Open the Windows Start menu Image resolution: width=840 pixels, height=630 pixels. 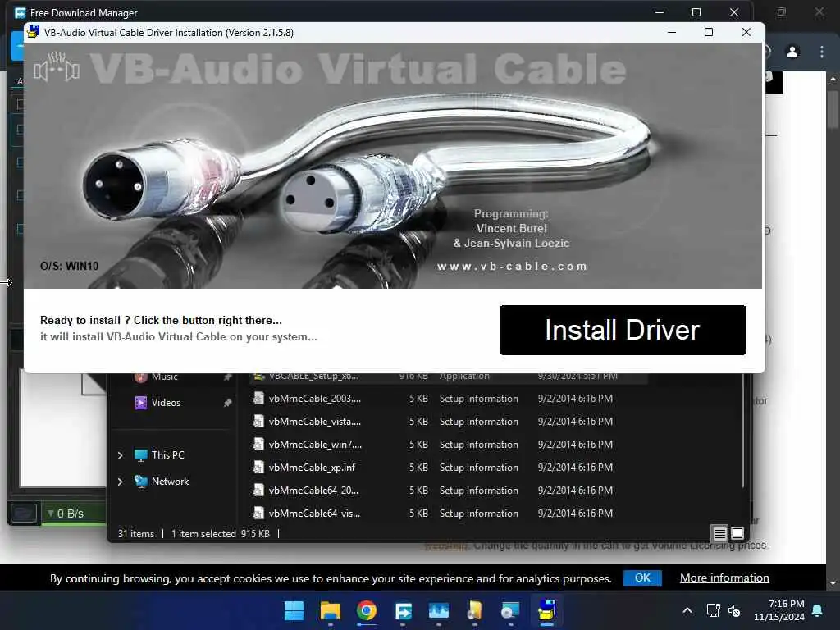294,610
